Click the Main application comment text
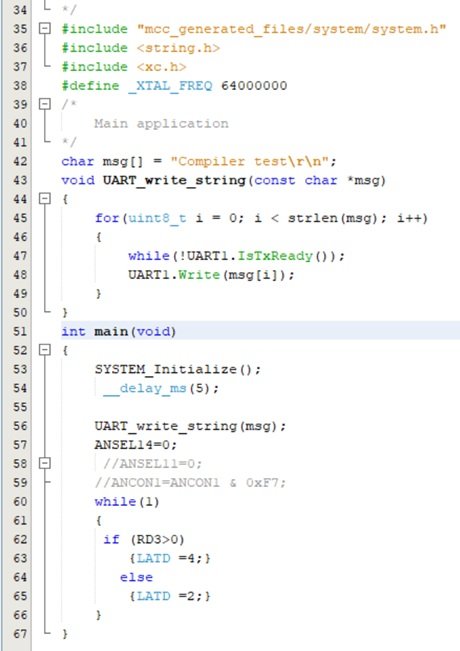 [161, 124]
